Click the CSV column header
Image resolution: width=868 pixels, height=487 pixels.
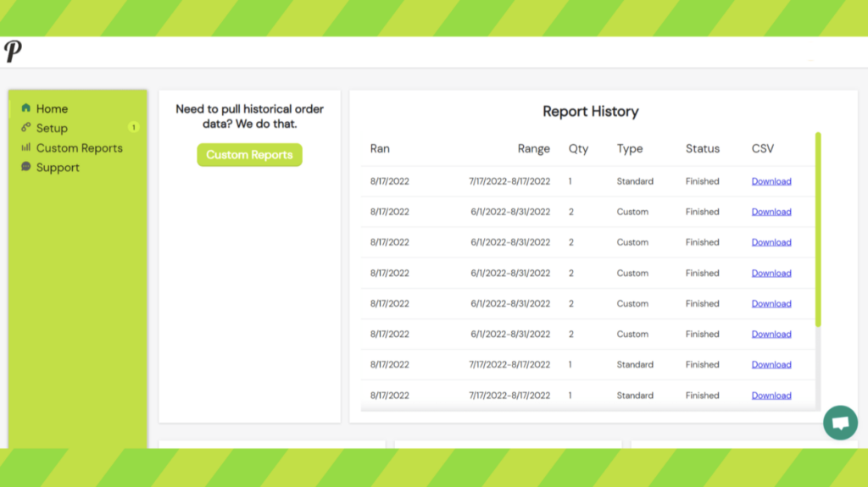763,148
